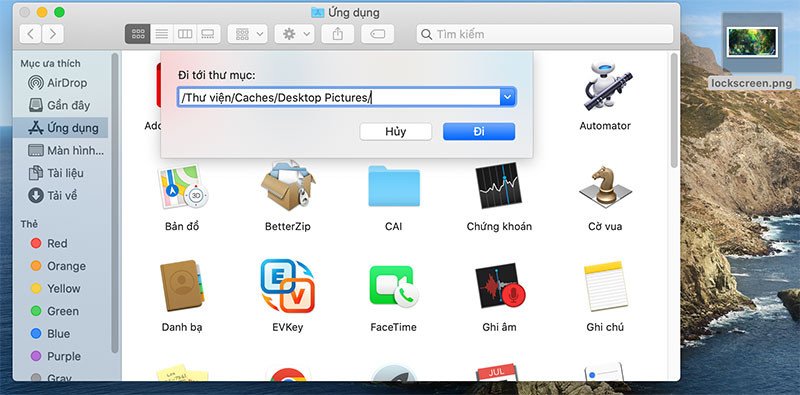
Task: Switch to list view in Finder
Action: (161, 34)
